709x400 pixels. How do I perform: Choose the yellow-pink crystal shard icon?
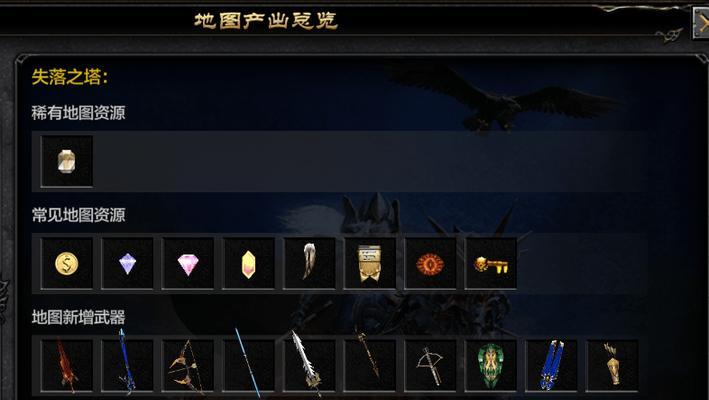coord(249,264)
